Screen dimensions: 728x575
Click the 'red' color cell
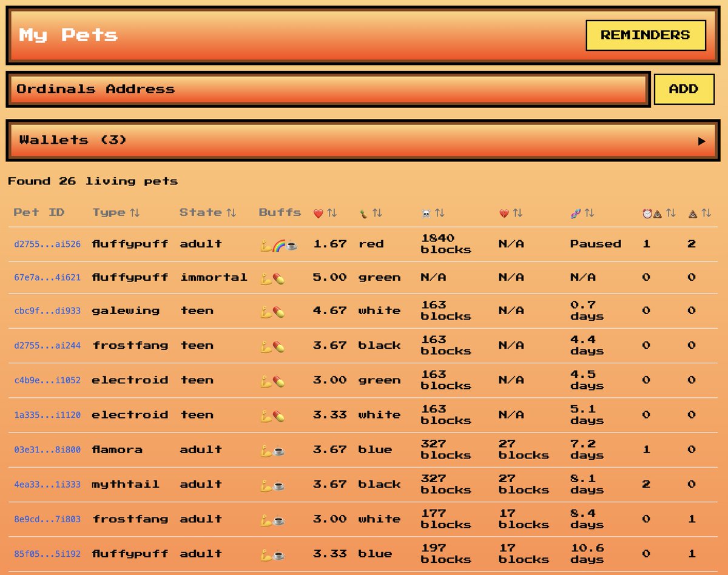371,244
